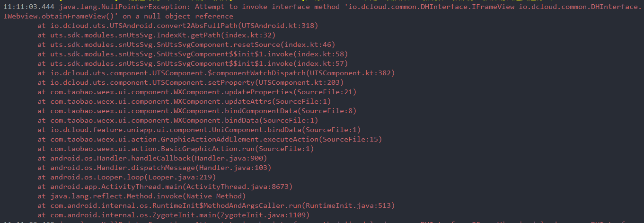Select the BasicGraphicAction.run stack line
Viewport: 644px width, 223px height.
point(176,149)
